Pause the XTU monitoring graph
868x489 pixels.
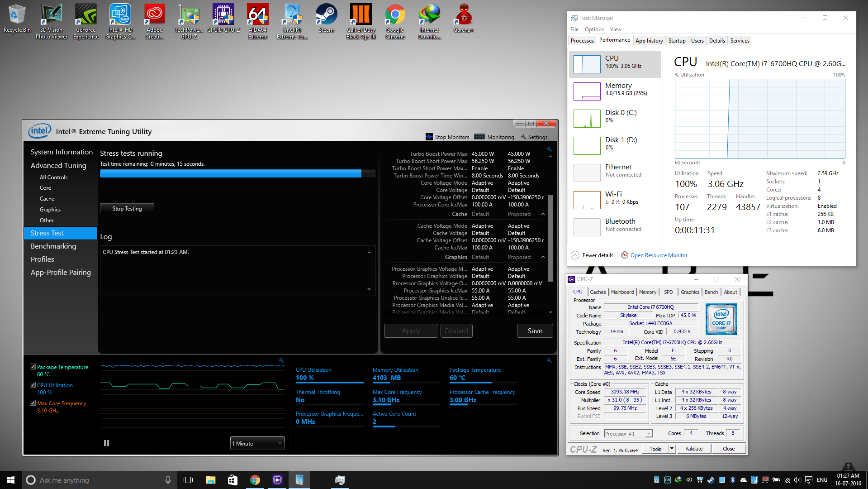(106, 443)
